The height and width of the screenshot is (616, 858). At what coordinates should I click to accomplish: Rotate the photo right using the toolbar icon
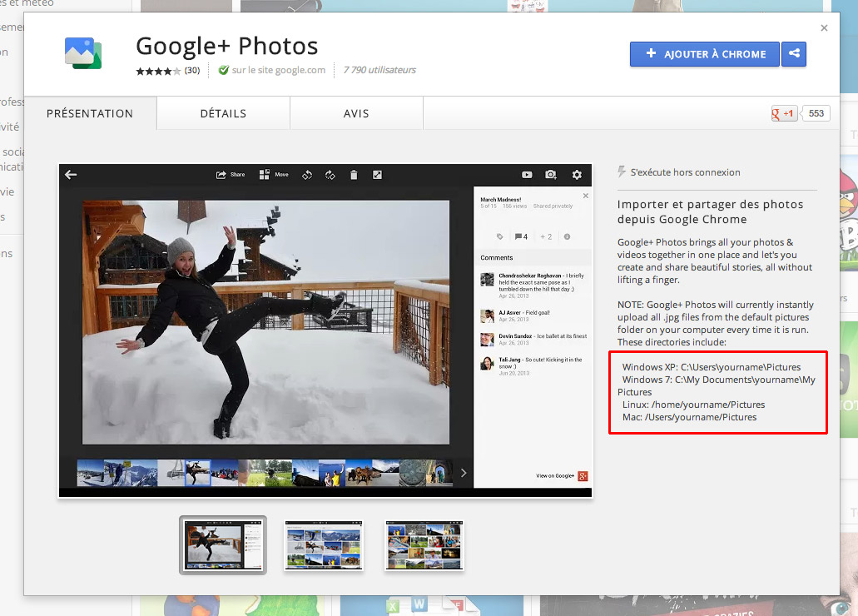point(330,175)
